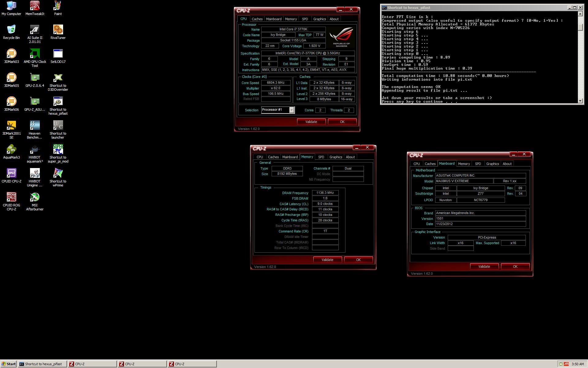Click the CAS# Latency value 9.0 clocks
This screenshot has height=368, width=588.
pos(325,204)
